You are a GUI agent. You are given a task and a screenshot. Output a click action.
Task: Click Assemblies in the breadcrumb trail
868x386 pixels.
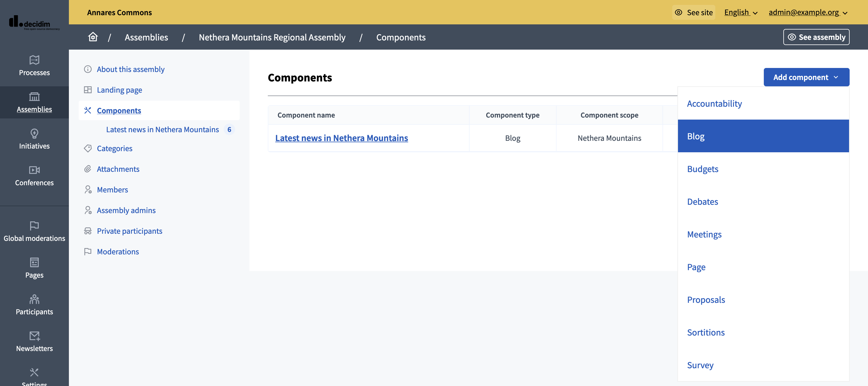146,37
